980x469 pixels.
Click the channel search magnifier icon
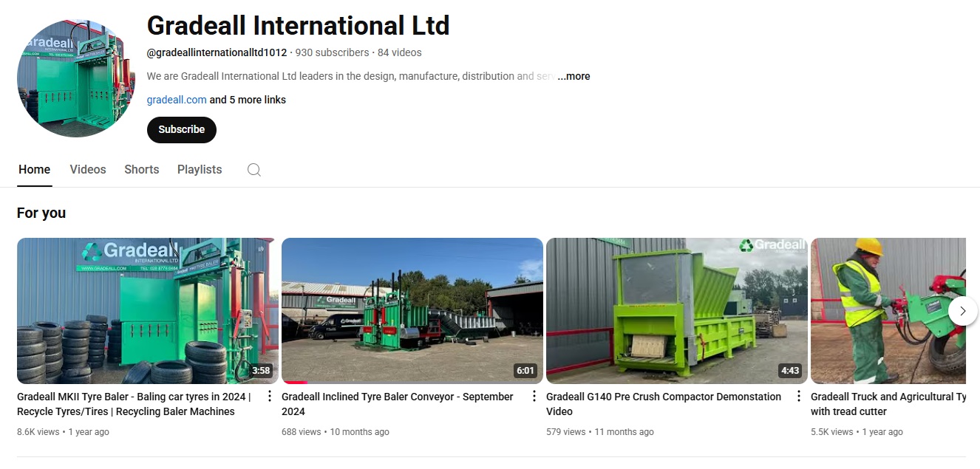tap(253, 170)
